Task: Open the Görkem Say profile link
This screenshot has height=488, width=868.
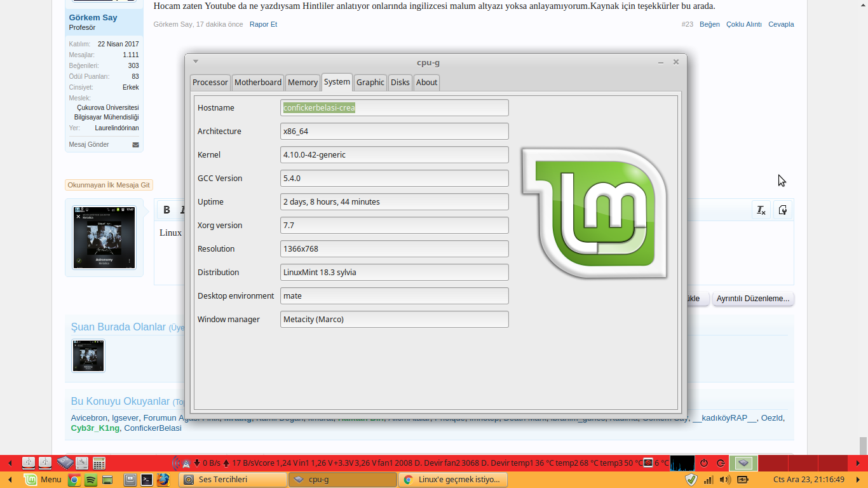Action: 93,17
